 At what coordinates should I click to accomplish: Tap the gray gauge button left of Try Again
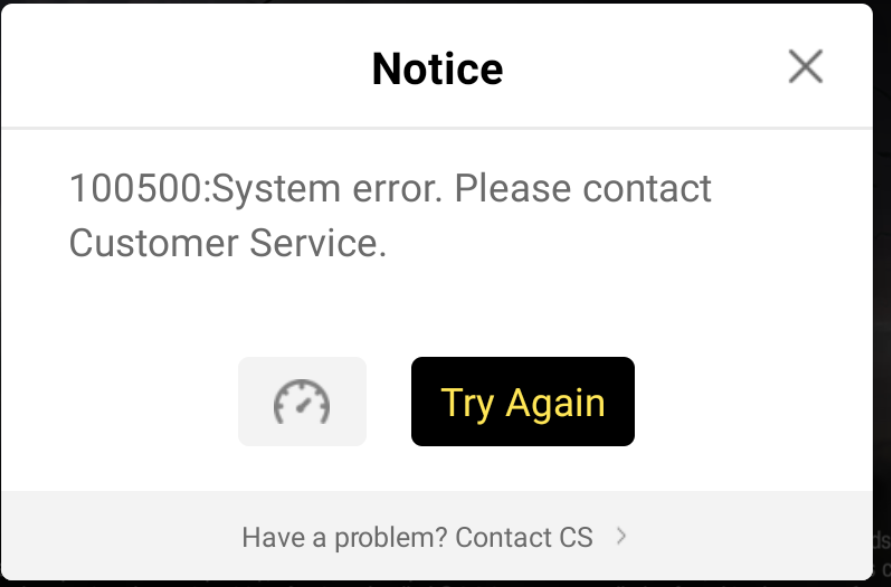coord(302,401)
